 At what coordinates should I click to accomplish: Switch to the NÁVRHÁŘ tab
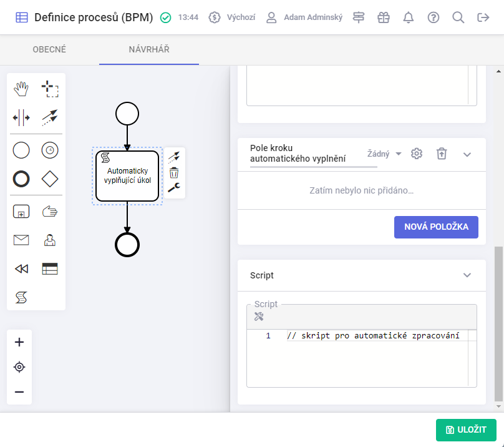point(149,49)
